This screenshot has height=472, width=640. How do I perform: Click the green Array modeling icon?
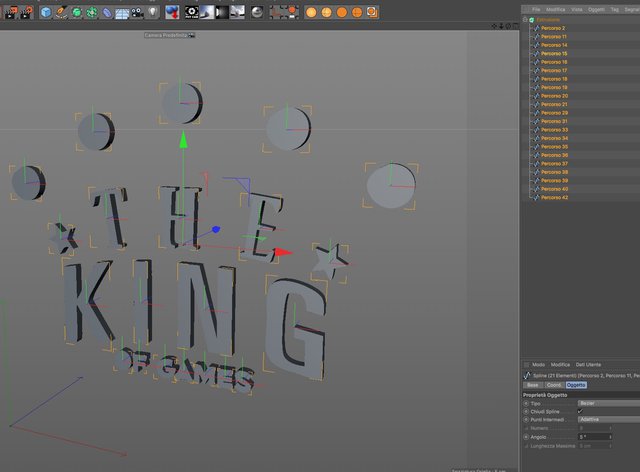click(x=92, y=12)
